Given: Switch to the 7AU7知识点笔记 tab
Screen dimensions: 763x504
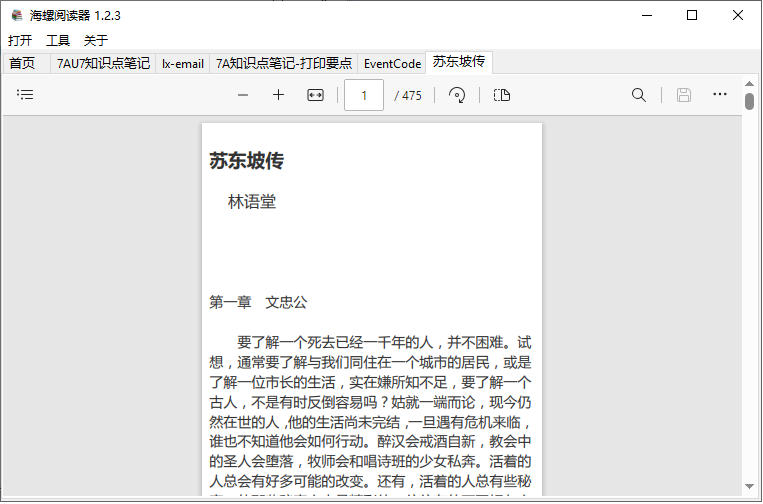Looking at the screenshot, I should (x=103, y=63).
